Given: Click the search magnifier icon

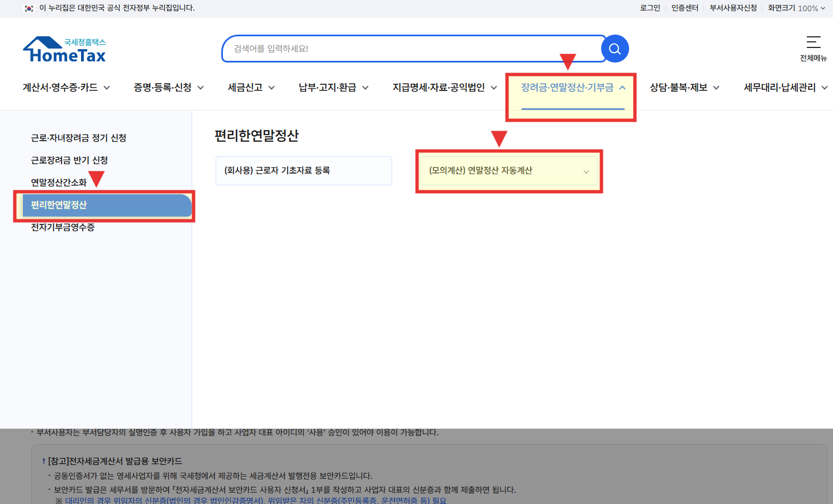Looking at the screenshot, I should tap(615, 49).
